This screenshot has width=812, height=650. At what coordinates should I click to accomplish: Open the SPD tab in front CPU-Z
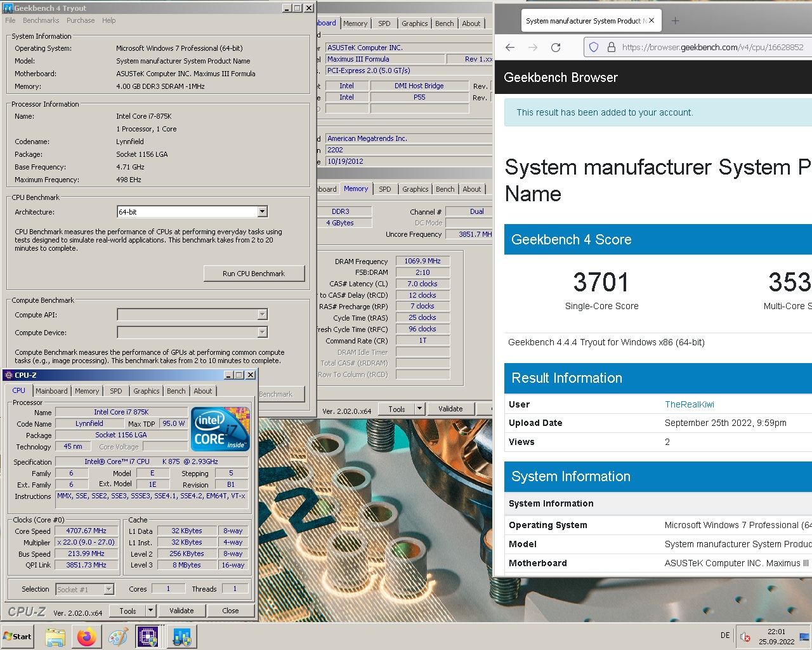[x=116, y=391]
